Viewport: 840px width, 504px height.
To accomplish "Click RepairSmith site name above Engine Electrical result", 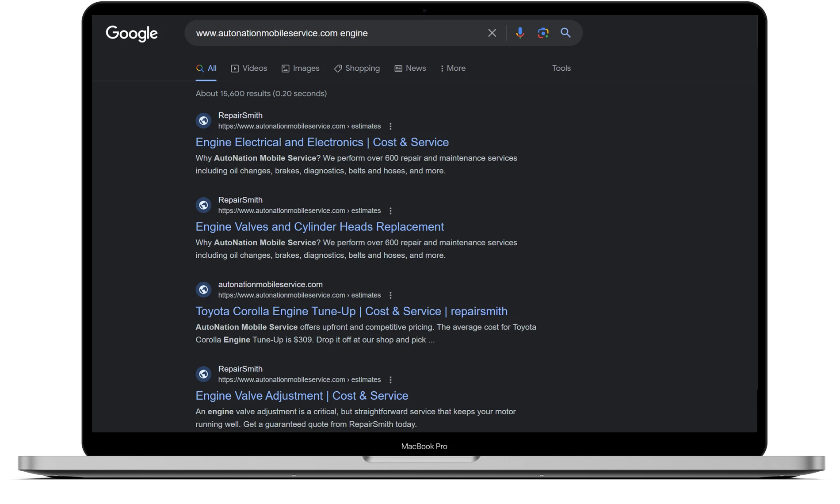I will [241, 115].
